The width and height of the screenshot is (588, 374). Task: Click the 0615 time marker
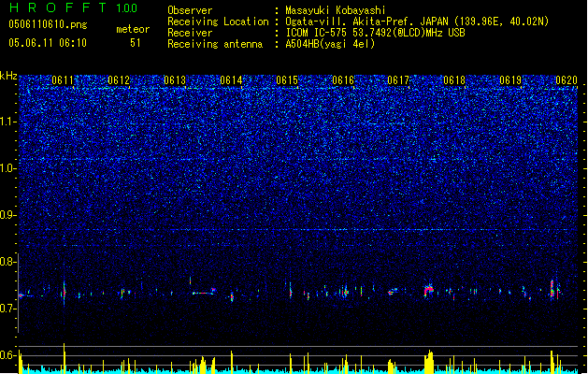[287, 80]
